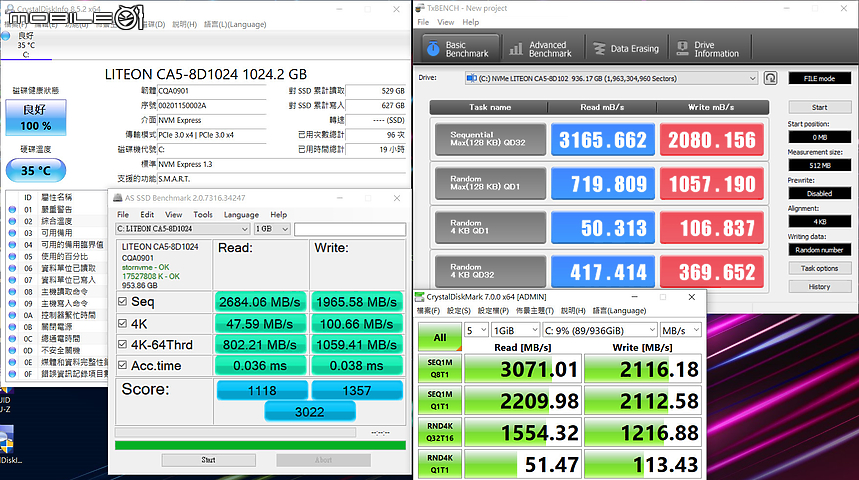This screenshot has height=480, width=859.
Task: Click Sequential Max(128 KB) QD32 task button
Action: click(490, 139)
